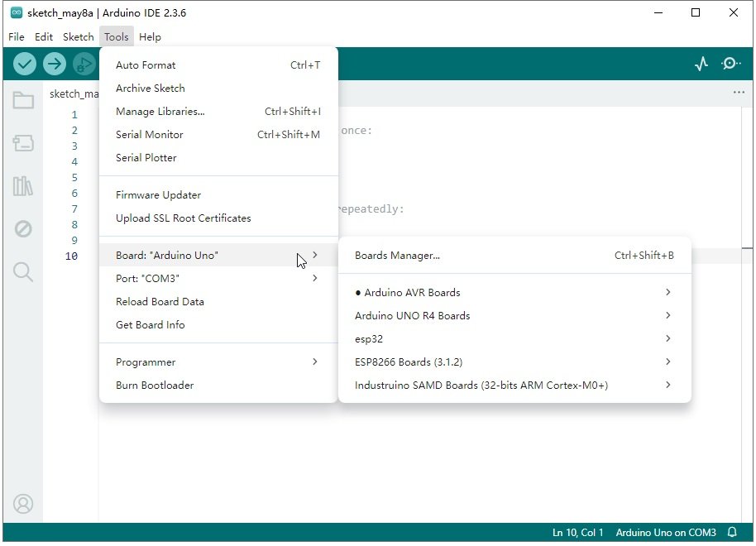The width and height of the screenshot is (756, 546).
Task: Expand Arduino UNO R4 Boards submenu
Action: pyautogui.click(x=514, y=315)
